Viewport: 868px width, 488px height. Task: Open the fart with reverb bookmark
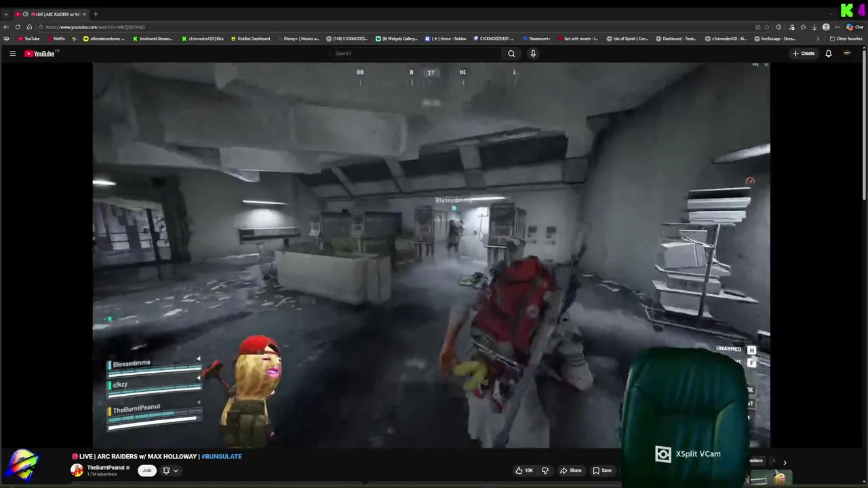point(578,39)
